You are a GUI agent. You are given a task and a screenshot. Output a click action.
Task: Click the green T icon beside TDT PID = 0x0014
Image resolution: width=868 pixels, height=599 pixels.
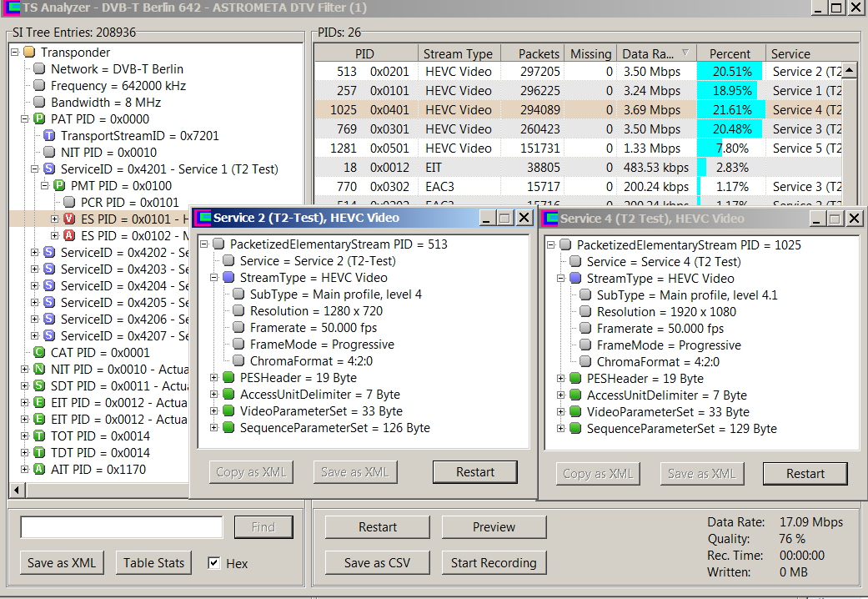coord(39,453)
